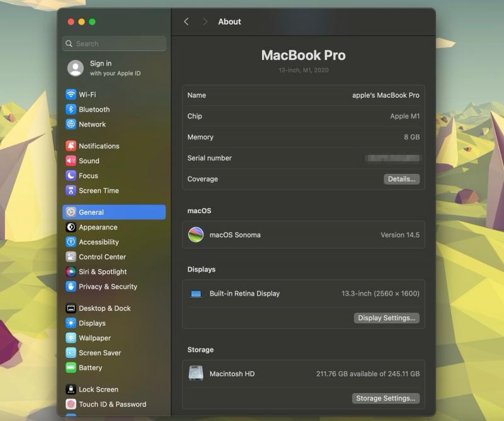Open the Lock Screen icon
The image size is (504, 421).
pyautogui.click(x=71, y=389)
